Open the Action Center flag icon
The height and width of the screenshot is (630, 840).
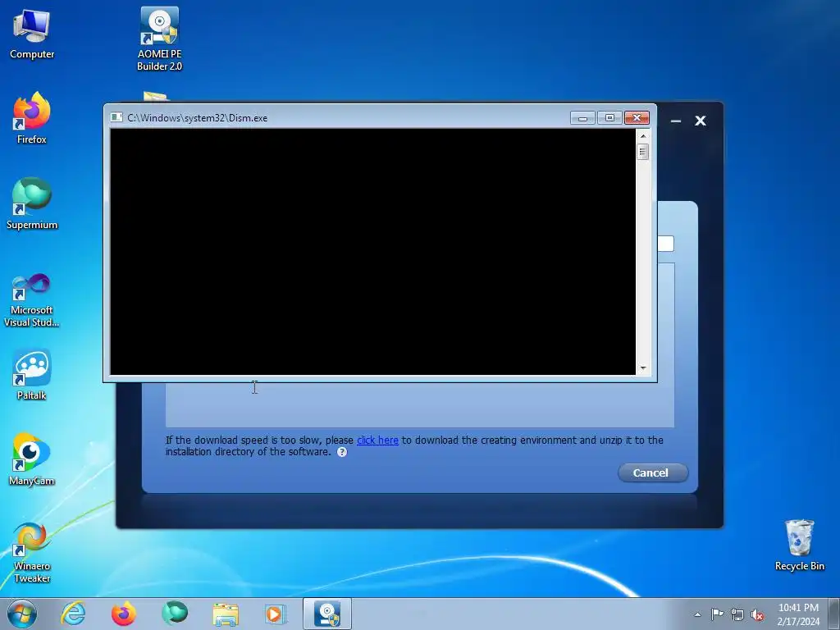click(x=717, y=614)
